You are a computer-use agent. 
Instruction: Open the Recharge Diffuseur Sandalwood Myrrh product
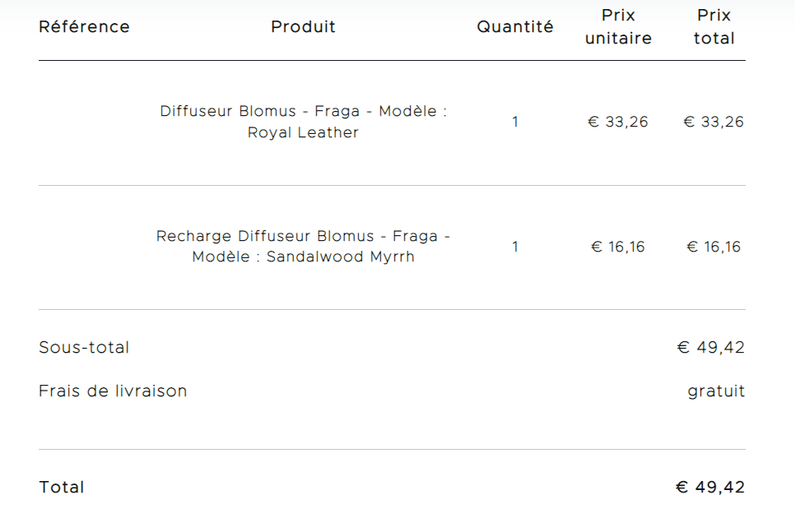click(x=303, y=247)
